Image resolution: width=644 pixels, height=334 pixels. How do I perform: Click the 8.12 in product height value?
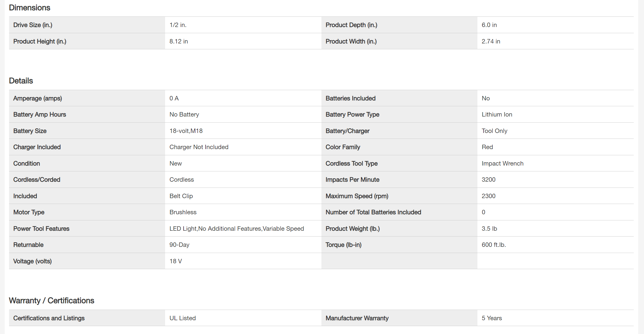coord(178,41)
